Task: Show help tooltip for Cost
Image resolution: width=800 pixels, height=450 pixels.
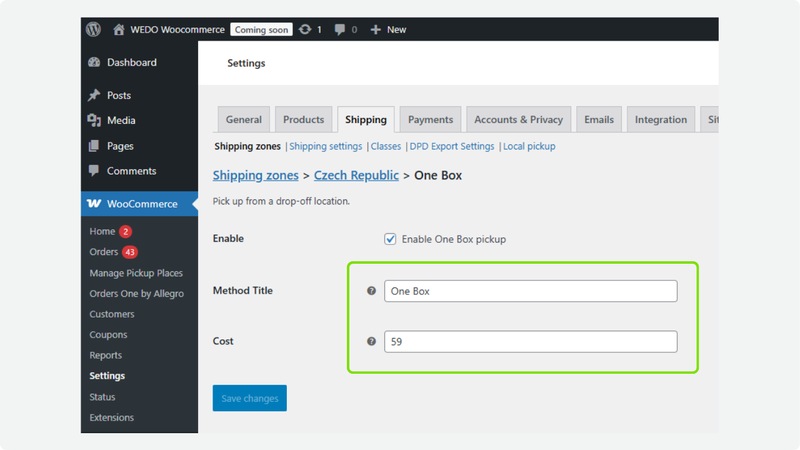Action: (371, 341)
